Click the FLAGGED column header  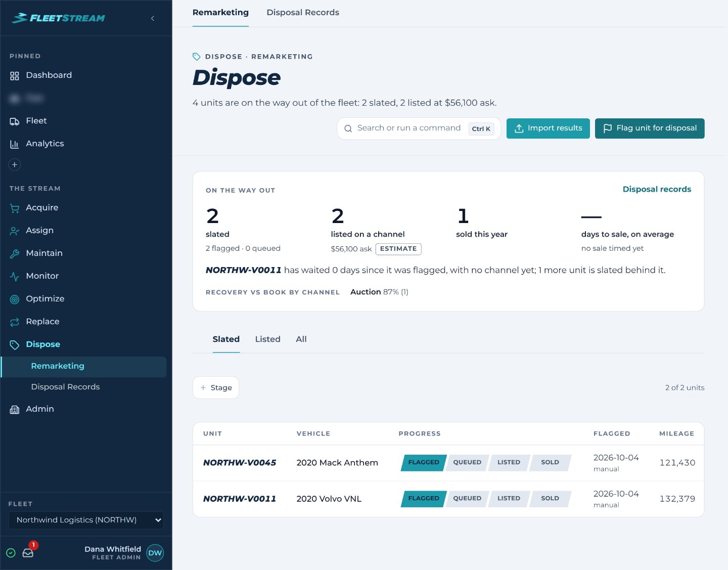point(612,434)
